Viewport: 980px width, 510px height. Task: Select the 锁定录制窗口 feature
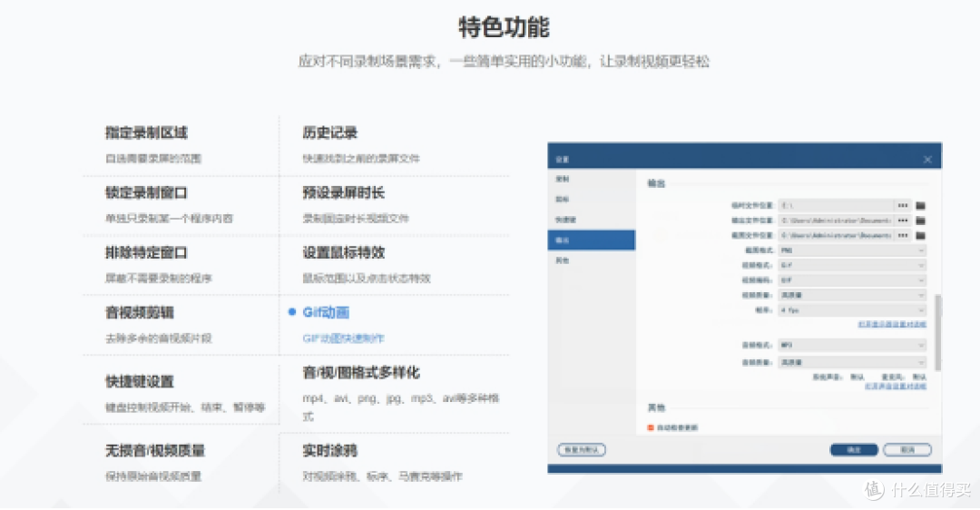[x=146, y=192]
